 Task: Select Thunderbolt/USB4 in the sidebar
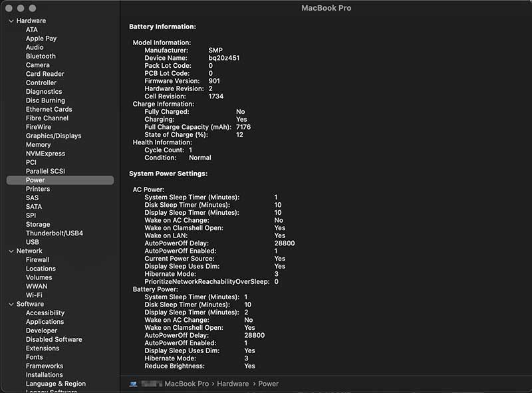54,233
